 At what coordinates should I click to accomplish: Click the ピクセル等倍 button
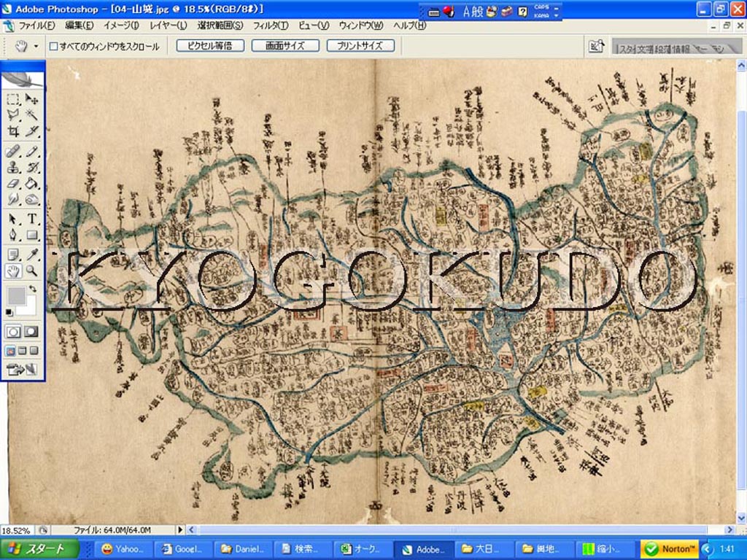(x=210, y=46)
